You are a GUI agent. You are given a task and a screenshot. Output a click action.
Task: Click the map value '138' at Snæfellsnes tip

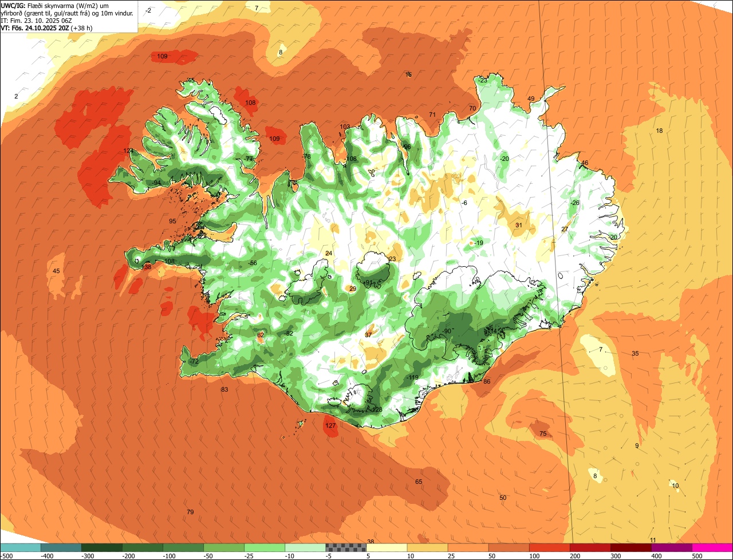[147, 267]
